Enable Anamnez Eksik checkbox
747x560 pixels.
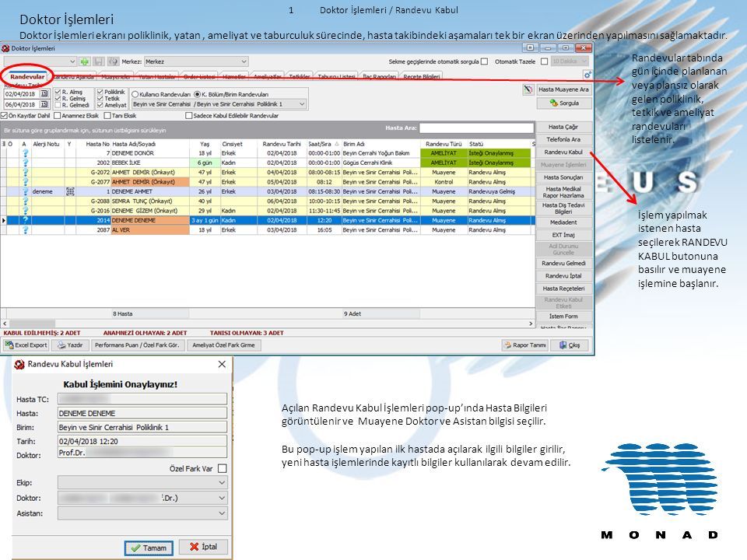pos(57,116)
